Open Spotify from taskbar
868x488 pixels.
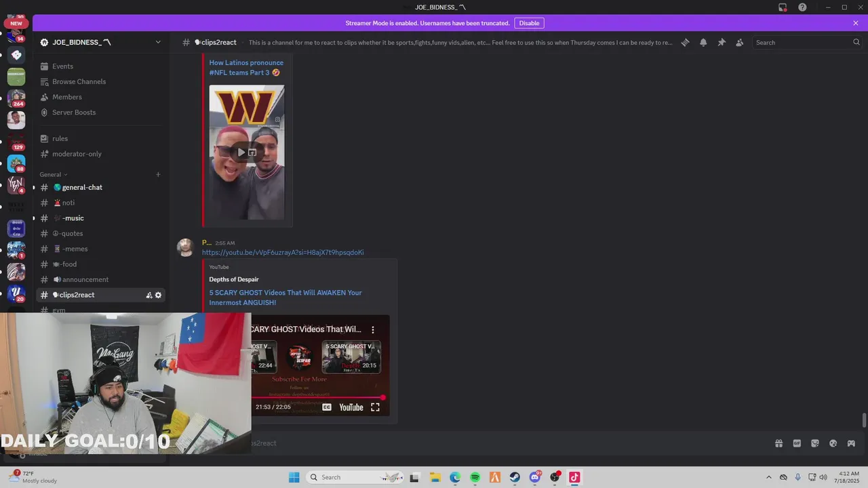coord(475,477)
